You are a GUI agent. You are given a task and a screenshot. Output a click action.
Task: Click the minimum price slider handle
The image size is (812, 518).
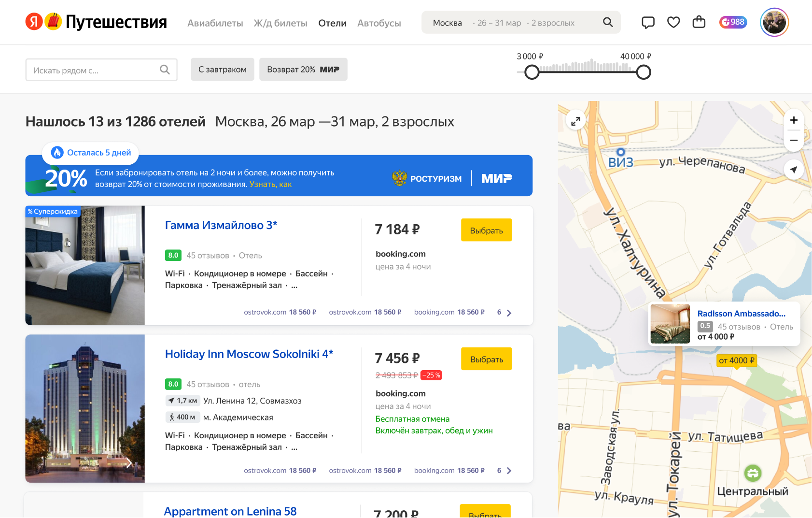click(x=532, y=72)
